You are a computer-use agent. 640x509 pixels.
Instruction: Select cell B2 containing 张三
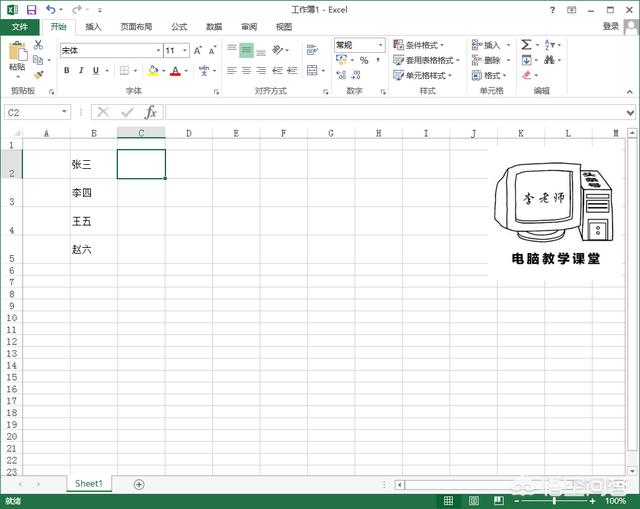[93, 164]
